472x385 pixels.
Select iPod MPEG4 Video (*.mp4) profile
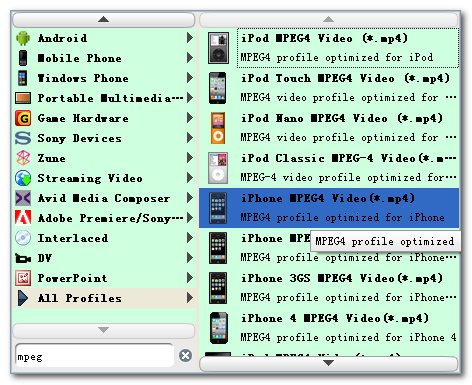[x=329, y=48]
